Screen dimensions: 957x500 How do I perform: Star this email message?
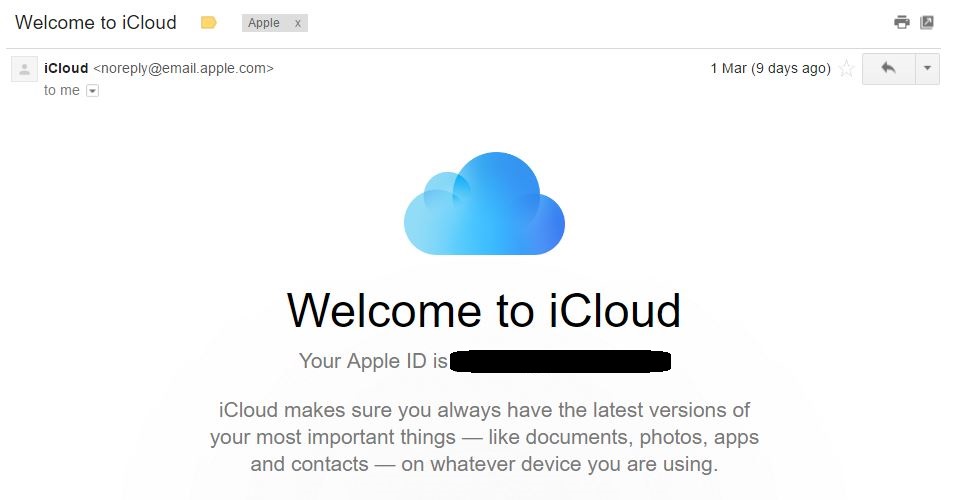[x=846, y=68]
